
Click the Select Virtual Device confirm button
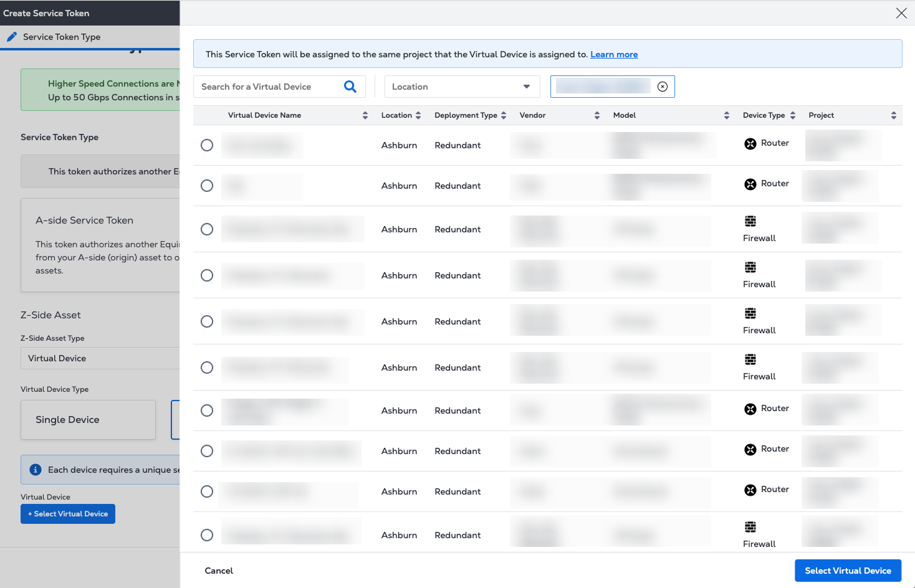848,571
